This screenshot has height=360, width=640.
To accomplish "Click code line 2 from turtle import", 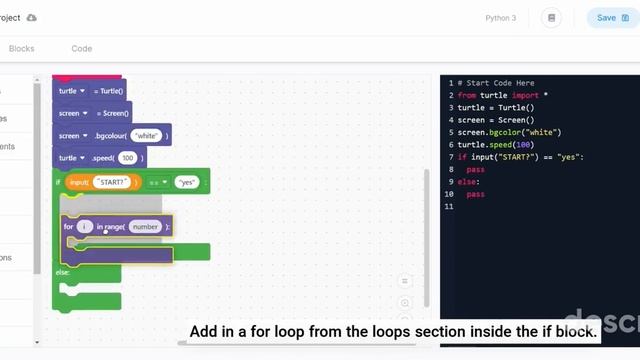I will pos(502,96).
